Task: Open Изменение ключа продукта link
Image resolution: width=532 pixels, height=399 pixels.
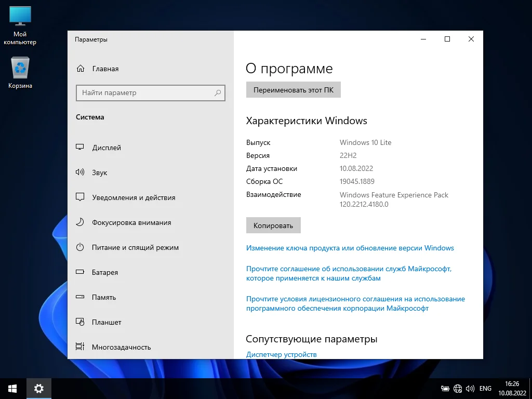Action: click(x=350, y=248)
